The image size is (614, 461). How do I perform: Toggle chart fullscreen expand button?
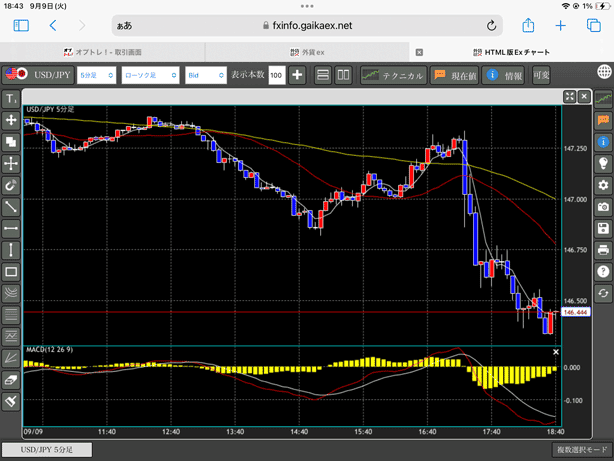point(570,97)
